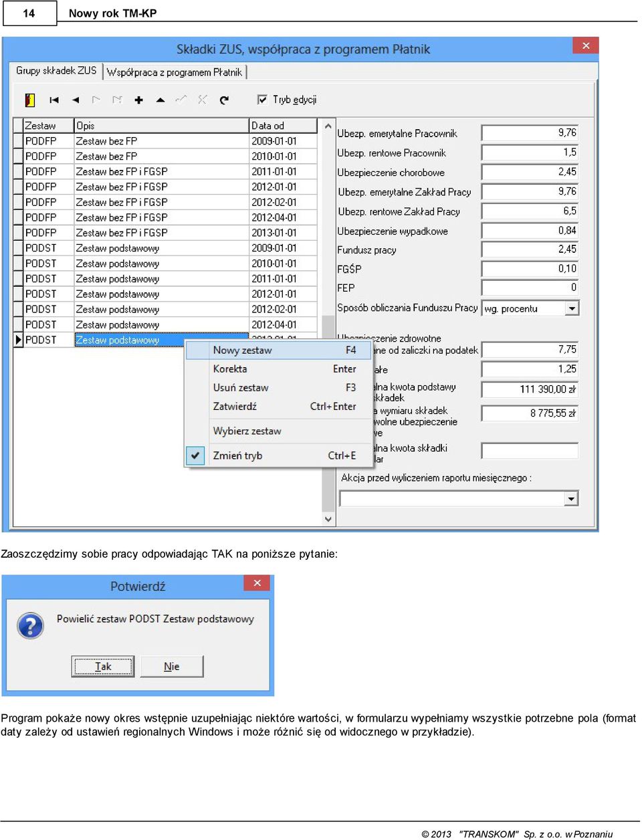Image resolution: width=642 pixels, height=840 pixels.
Task: Select PODST row dated 2010-01-01
Action: (165, 264)
